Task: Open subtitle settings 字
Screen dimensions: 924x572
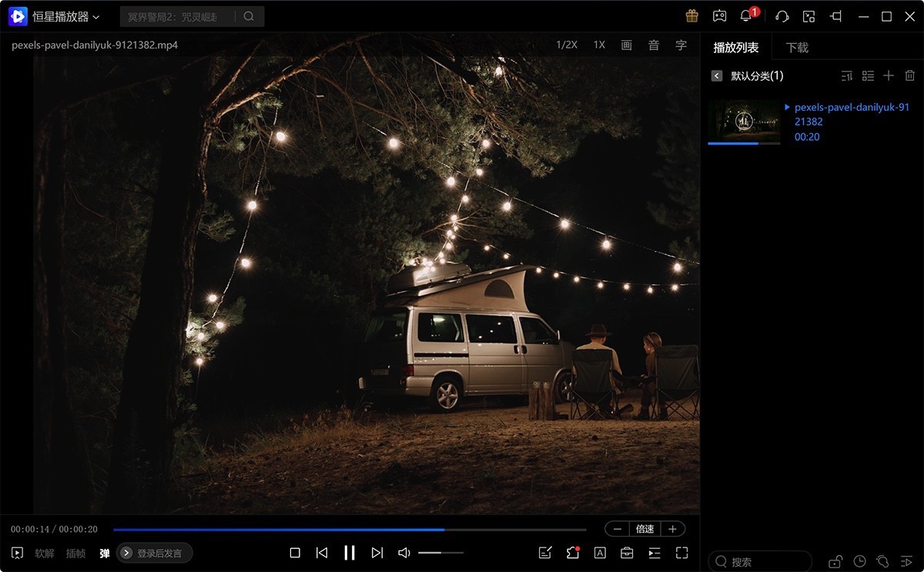Action: click(681, 45)
